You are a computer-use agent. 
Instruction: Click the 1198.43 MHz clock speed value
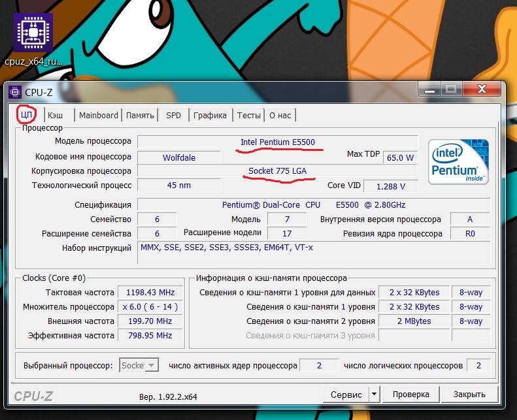[150, 292]
